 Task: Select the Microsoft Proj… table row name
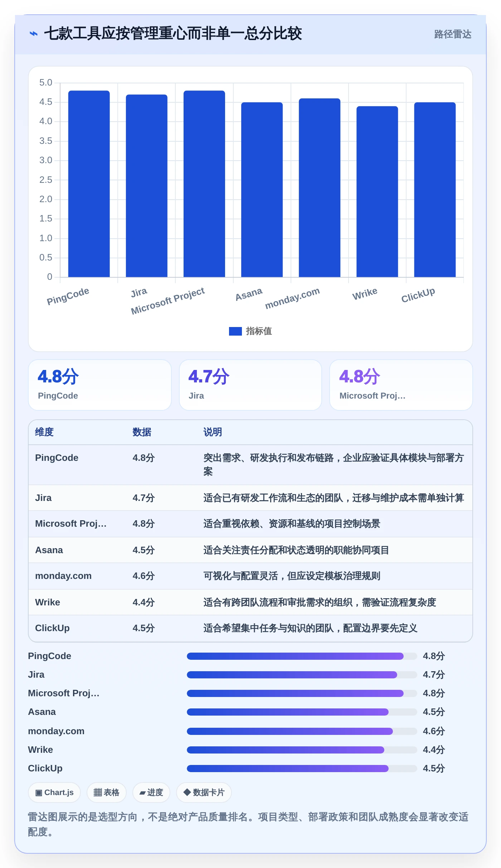(x=71, y=524)
